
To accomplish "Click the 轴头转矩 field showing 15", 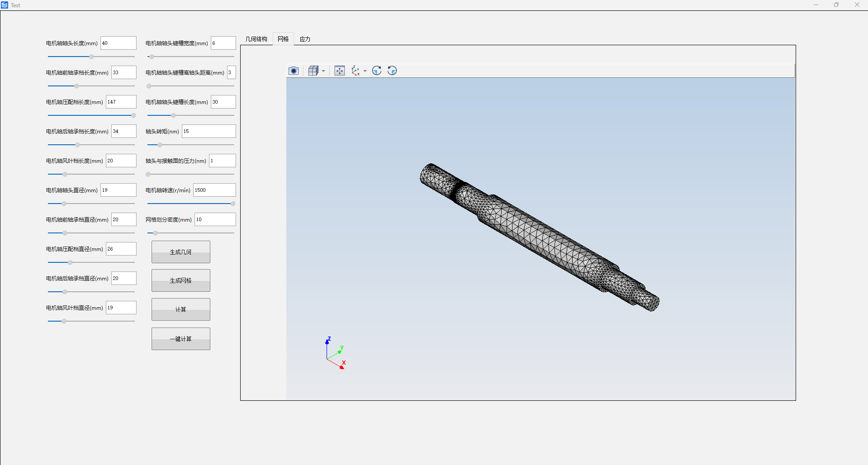I will [x=209, y=131].
